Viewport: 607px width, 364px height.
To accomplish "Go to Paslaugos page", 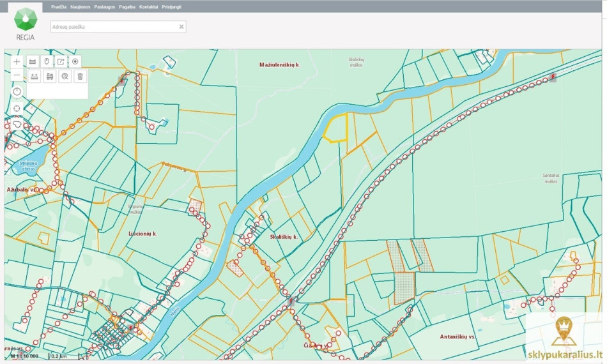I will coord(105,7).
